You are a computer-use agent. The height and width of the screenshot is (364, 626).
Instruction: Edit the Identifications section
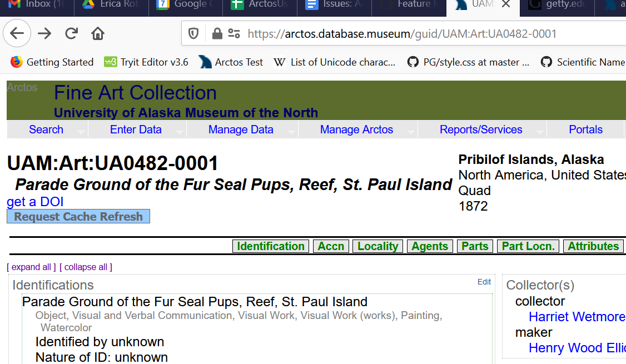click(x=484, y=282)
